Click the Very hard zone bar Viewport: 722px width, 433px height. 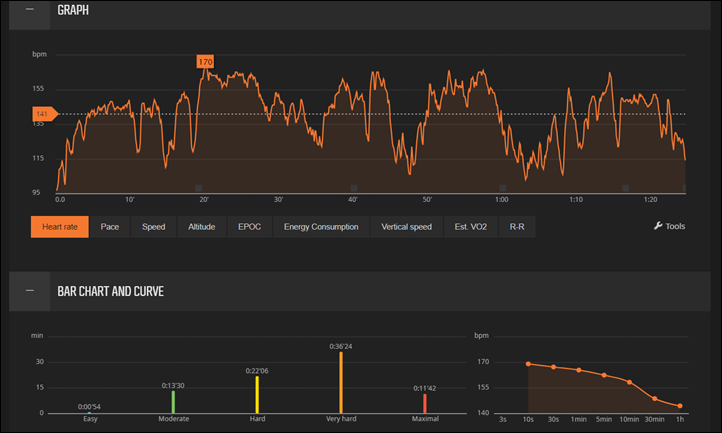[x=341, y=382]
